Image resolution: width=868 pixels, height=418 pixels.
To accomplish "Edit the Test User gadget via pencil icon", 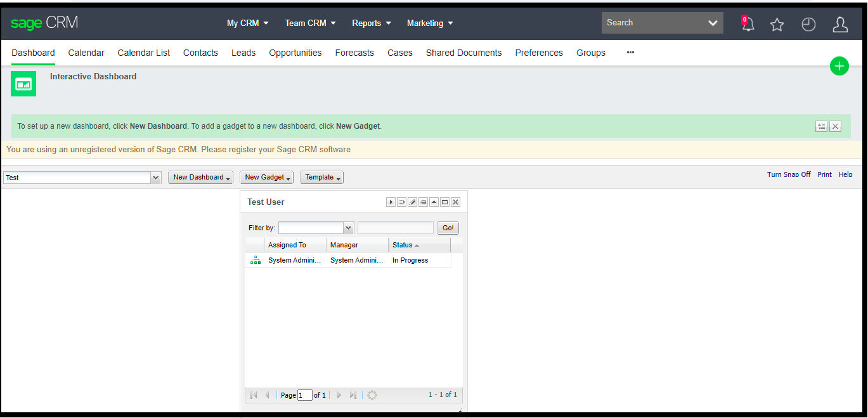I will (412, 202).
